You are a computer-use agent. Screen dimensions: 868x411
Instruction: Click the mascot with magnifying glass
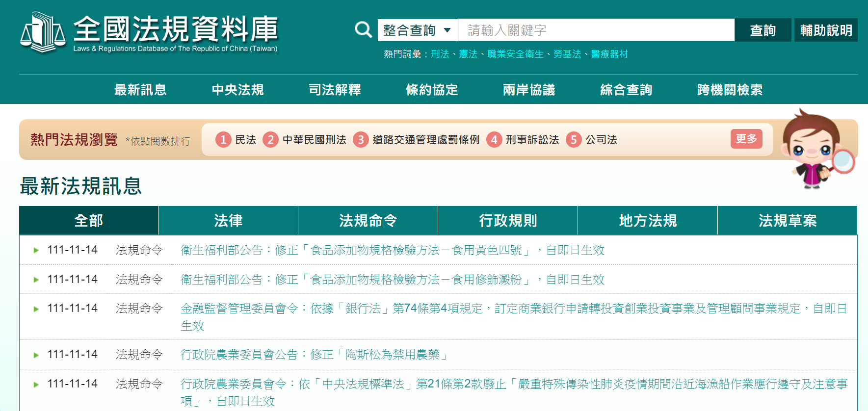point(817,149)
